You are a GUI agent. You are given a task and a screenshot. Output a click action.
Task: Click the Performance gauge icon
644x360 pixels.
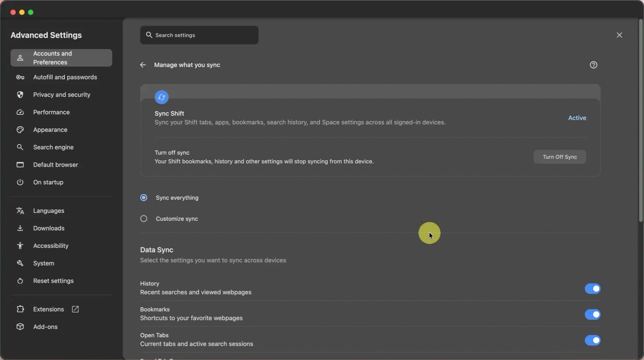coord(20,112)
